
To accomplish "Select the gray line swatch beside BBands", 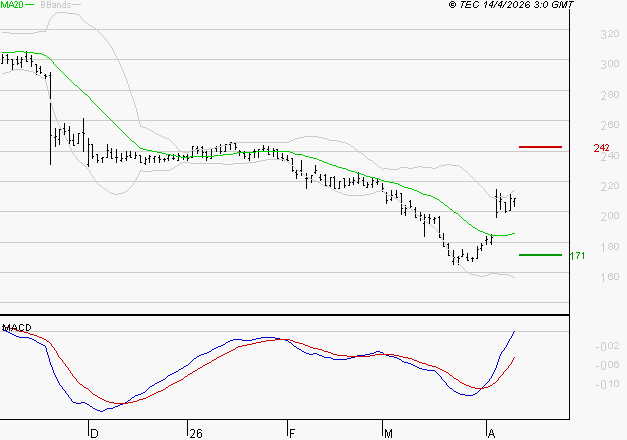I will pyautogui.click(x=77, y=5).
